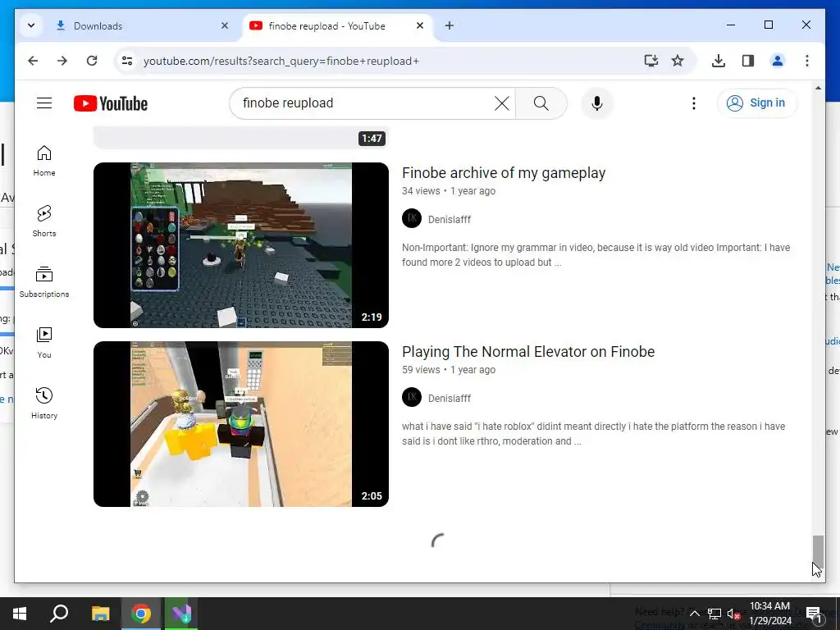The height and width of the screenshot is (630, 840).
Task: Click description starting 'Non-Important: Ignore my grammar'
Action: (x=596, y=255)
